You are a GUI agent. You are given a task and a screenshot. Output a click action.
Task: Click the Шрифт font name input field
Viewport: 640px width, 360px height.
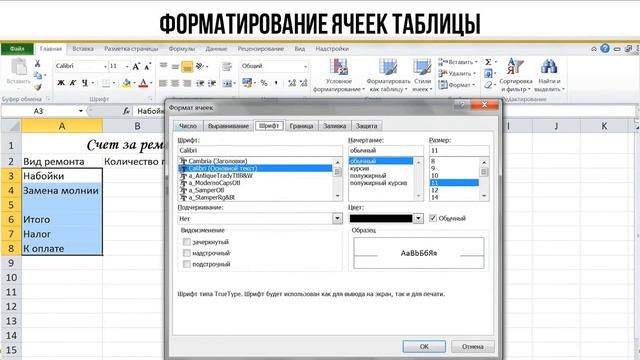pos(260,150)
